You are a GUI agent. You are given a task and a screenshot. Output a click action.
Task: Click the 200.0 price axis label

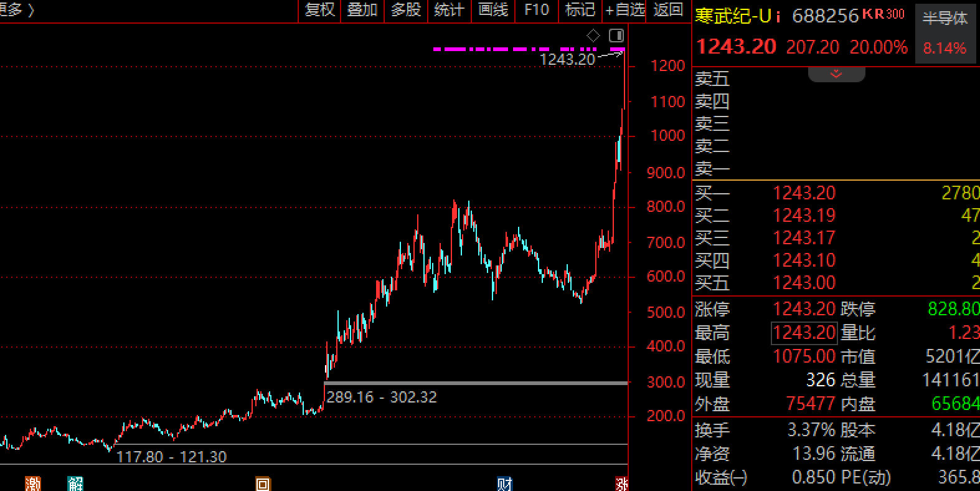click(x=666, y=416)
